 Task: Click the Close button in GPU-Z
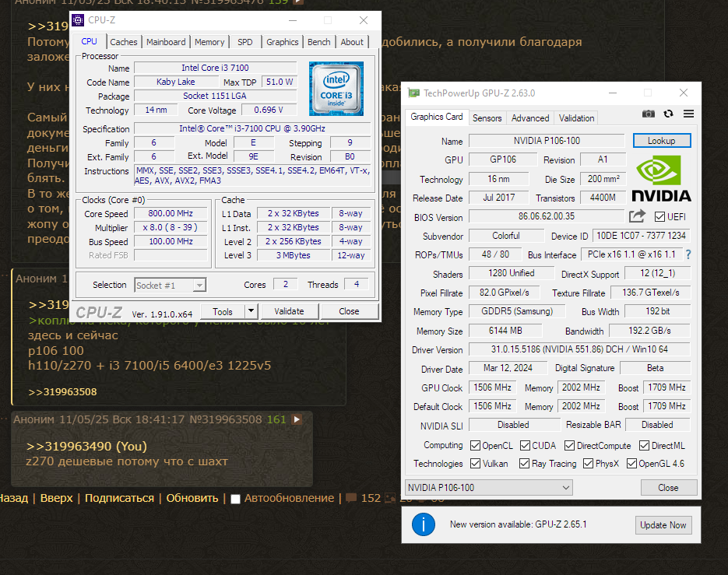coord(668,488)
